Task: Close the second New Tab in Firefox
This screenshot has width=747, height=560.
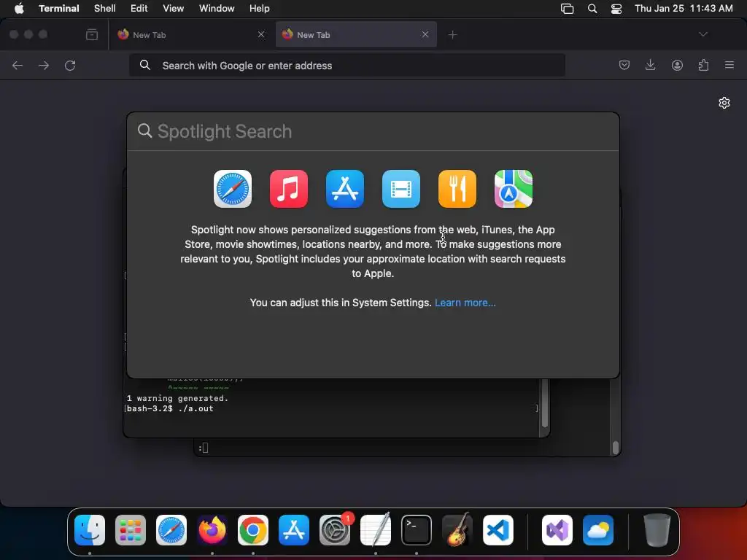Action: pyautogui.click(x=425, y=34)
